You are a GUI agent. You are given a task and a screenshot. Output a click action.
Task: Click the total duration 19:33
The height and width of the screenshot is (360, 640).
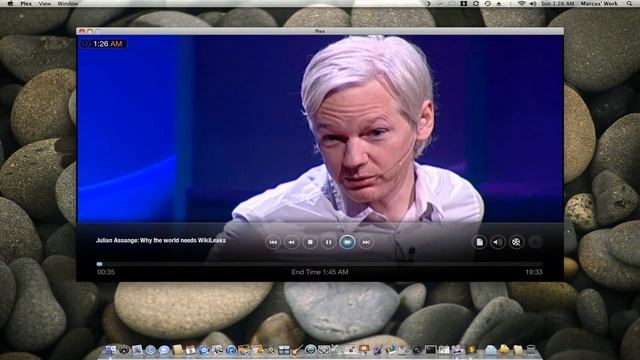pos(534,272)
